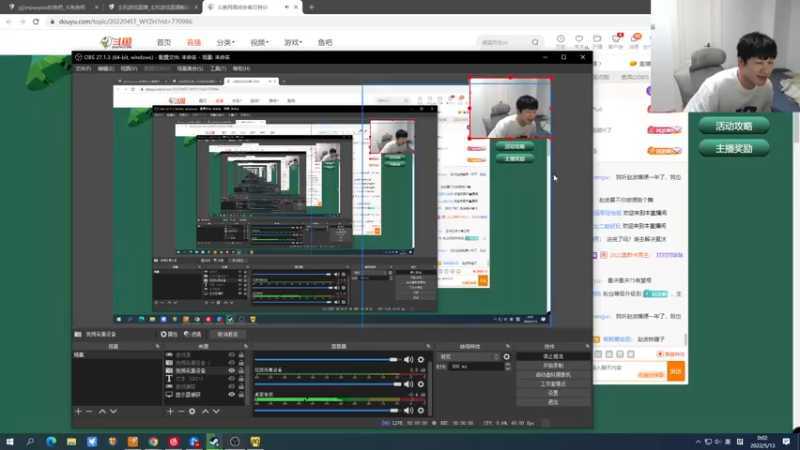This screenshot has height=450, width=800.
Task: Mute 视频采集设备 audio in the mixer
Action: (x=409, y=384)
